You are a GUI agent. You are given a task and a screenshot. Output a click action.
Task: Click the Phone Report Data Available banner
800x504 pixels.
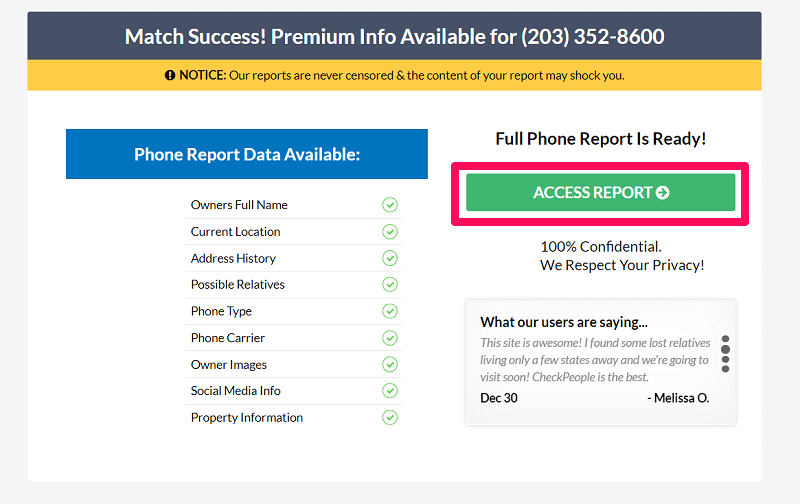(247, 155)
